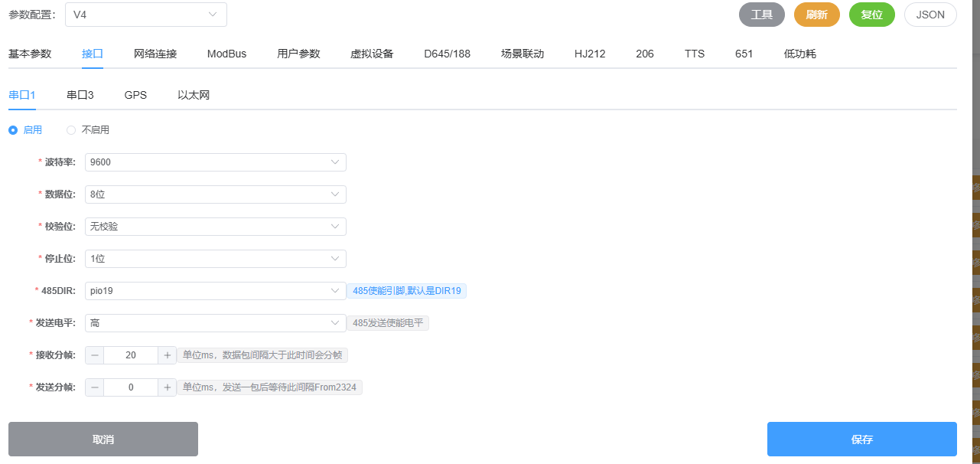Open the D645/188 tab
Viewport: 980px width, 464px height.
(x=448, y=54)
